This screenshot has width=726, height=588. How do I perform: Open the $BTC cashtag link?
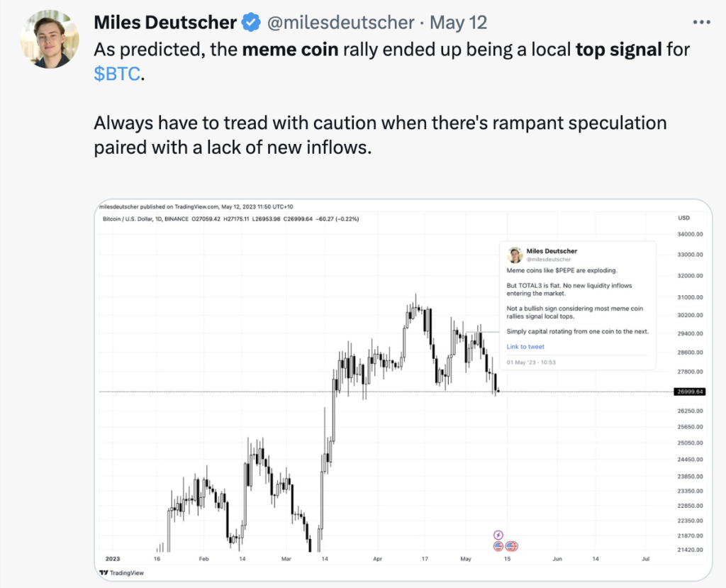pos(117,74)
